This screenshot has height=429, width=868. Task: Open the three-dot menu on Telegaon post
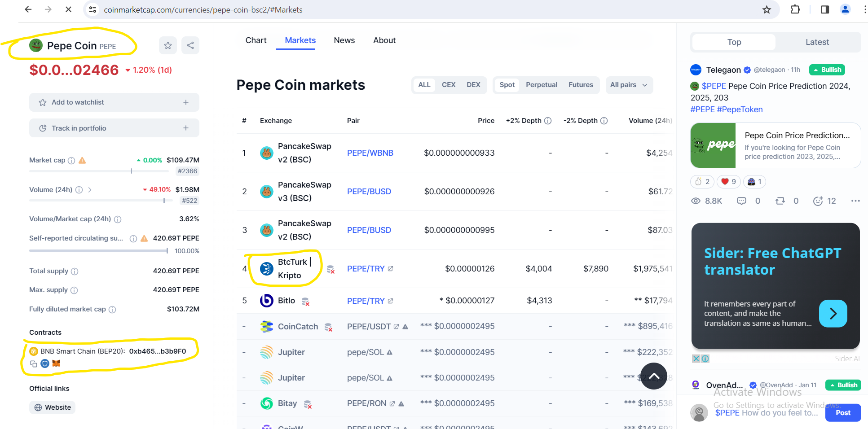coord(855,201)
